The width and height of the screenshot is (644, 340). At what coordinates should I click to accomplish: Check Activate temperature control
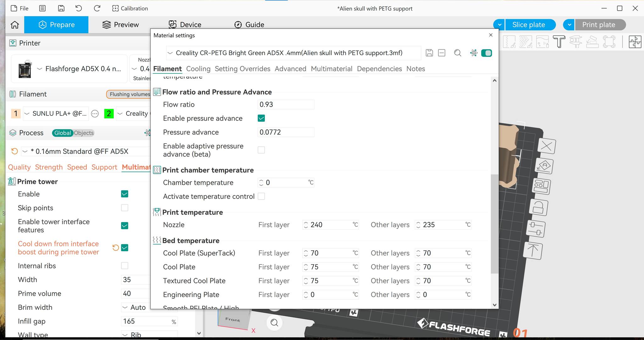point(261,196)
